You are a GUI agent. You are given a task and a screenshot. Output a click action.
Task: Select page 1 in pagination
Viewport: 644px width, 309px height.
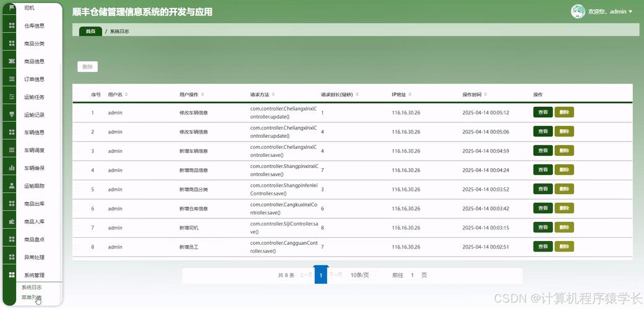pos(321,275)
